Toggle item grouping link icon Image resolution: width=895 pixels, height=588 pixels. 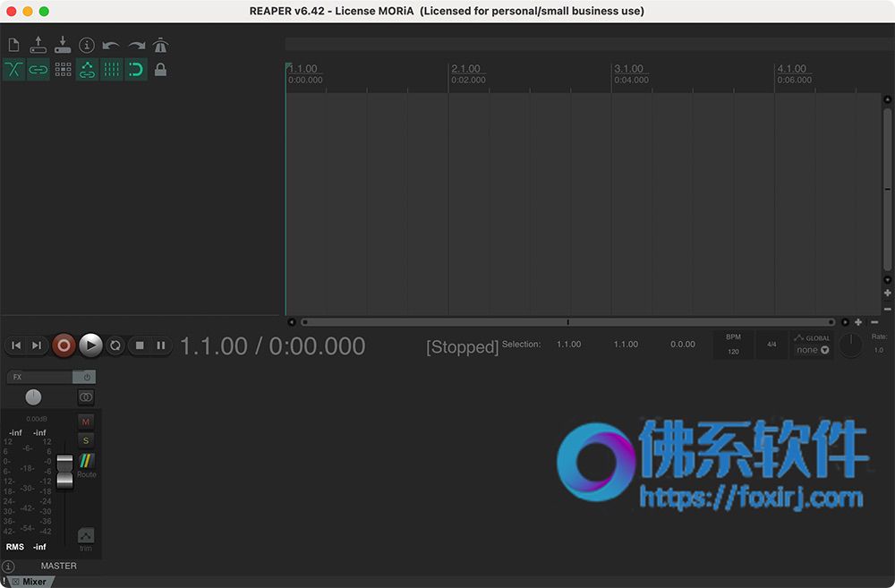click(x=38, y=70)
